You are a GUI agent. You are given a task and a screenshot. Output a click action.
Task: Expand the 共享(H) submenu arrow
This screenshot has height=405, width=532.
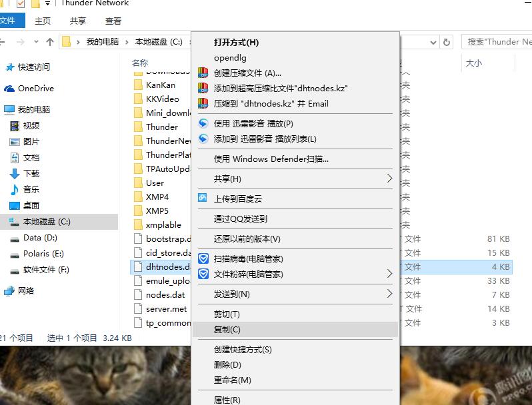(389, 179)
